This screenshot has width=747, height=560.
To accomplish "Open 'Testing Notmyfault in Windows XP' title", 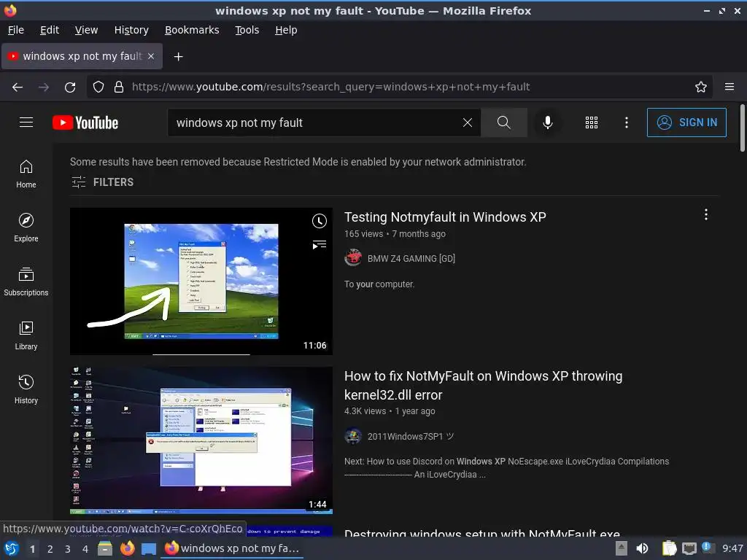I will point(445,217).
